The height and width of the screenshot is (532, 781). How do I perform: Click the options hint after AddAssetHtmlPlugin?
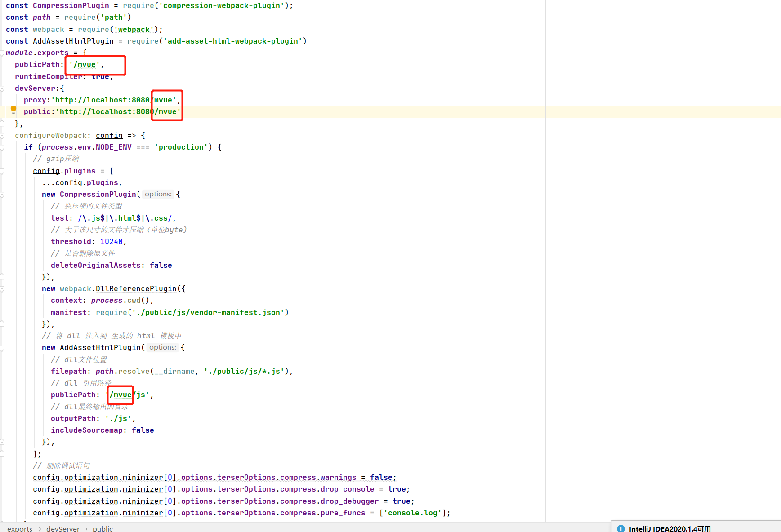point(162,347)
